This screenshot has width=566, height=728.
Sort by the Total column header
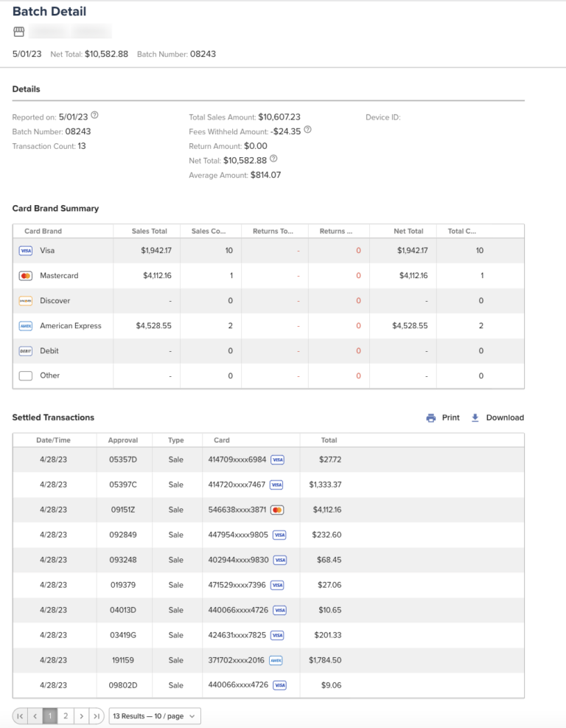(x=329, y=440)
